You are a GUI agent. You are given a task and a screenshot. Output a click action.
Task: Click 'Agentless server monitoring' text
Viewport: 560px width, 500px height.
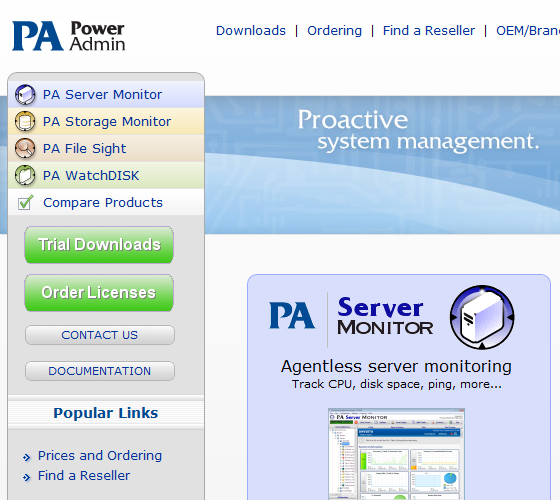396,366
